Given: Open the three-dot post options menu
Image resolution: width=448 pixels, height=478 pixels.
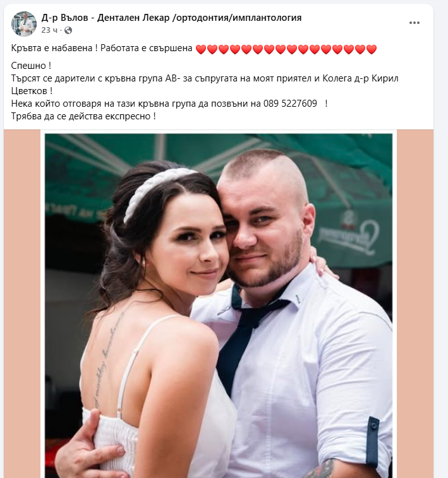Looking at the screenshot, I should click(x=414, y=23).
